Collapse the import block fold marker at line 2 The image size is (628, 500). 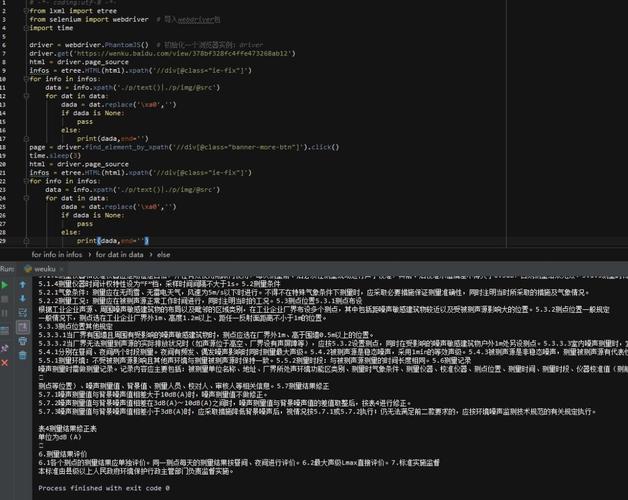tap(26, 11)
